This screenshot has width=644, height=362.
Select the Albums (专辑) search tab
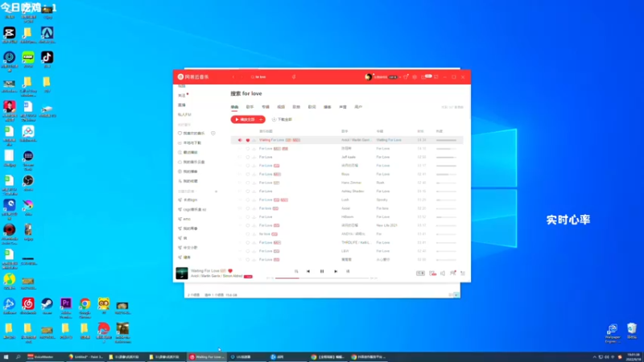click(266, 107)
